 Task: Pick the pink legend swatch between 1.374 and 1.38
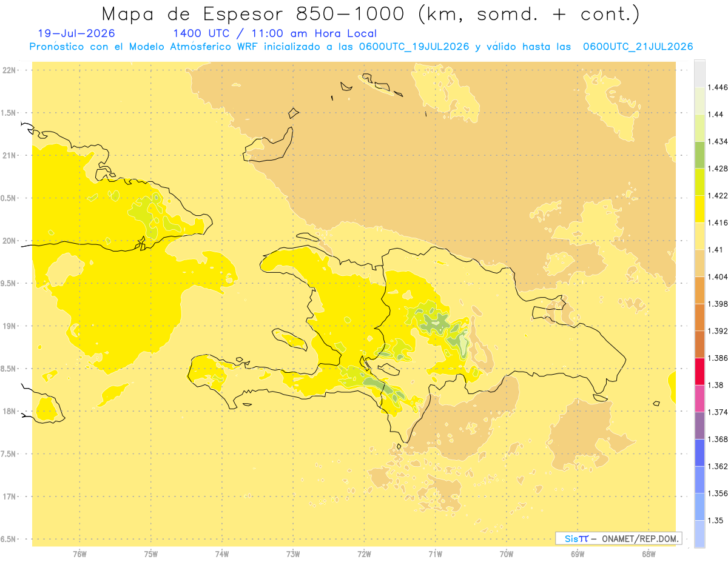tap(699, 398)
